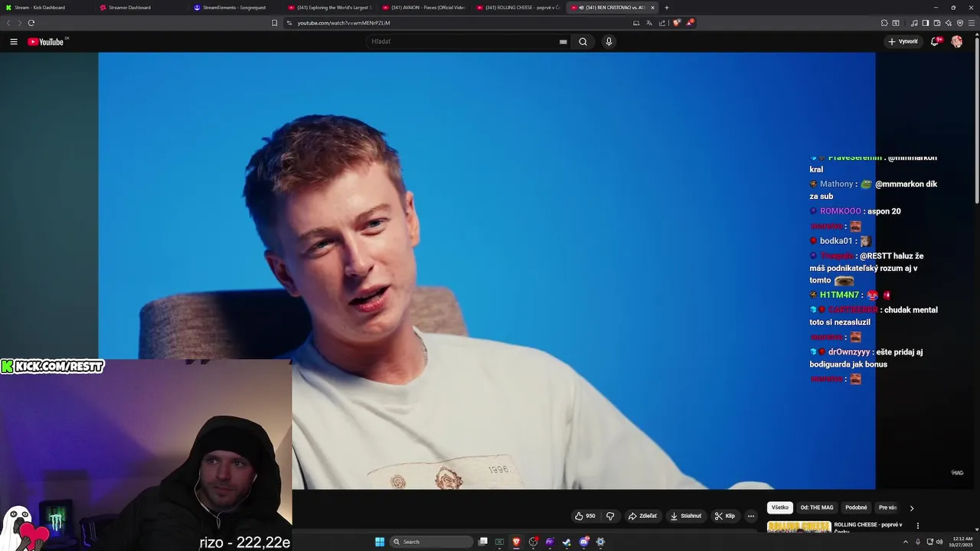The height and width of the screenshot is (551, 980).
Task: Open Brave VPN shield icon
Action: (960, 23)
